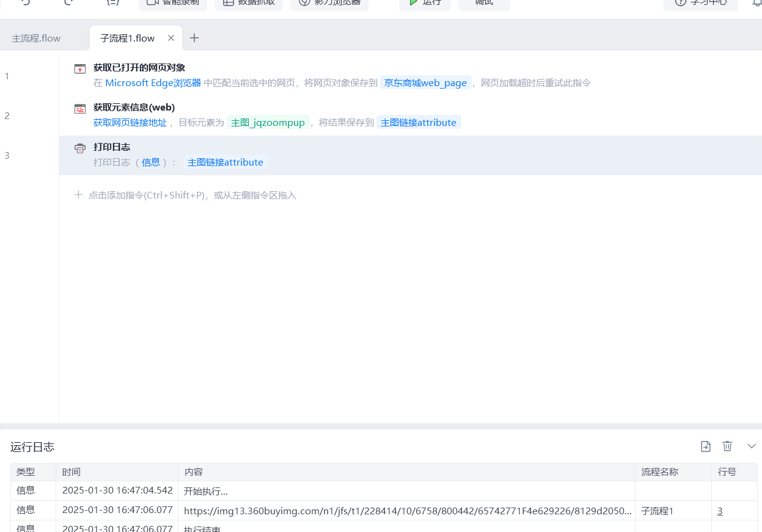Select the 子流程1.flow tab
The image size is (762, 532).
tap(127, 38)
